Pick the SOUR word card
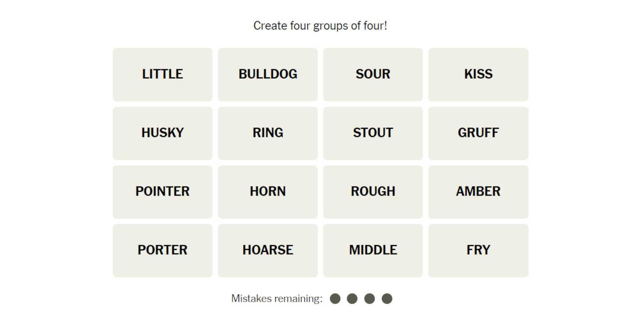Image resolution: width=644 pixels, height=322 pixels. [x=373, y=75]
